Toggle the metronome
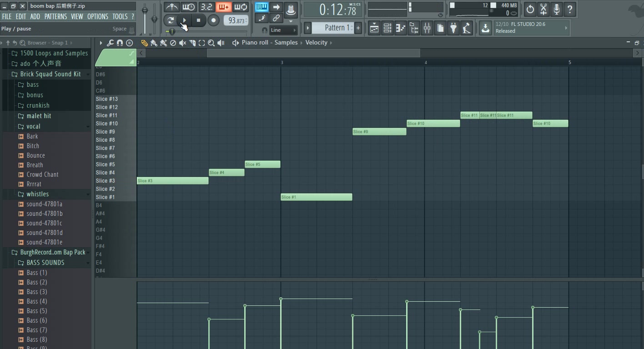This screenshot has width=644, height=349. [x=171, y=7]
